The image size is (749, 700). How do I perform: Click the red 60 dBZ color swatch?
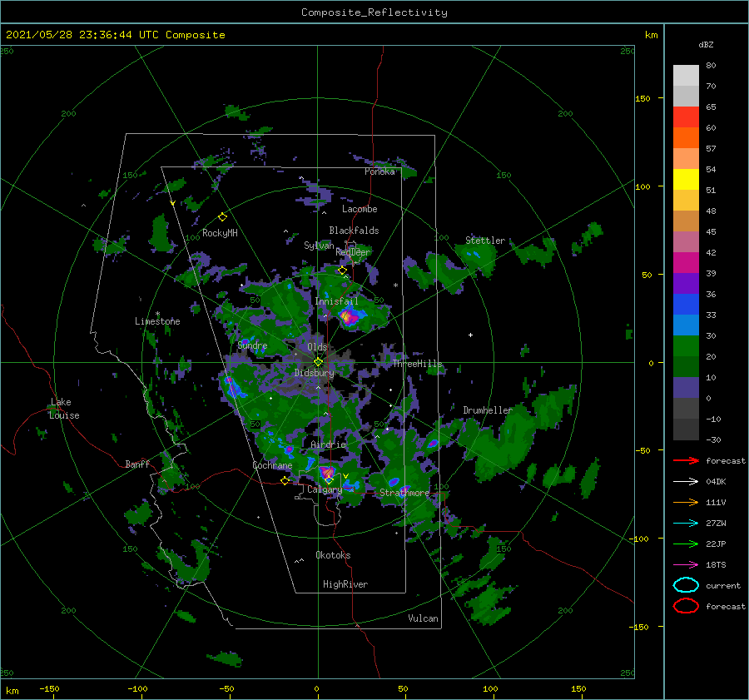686,117
